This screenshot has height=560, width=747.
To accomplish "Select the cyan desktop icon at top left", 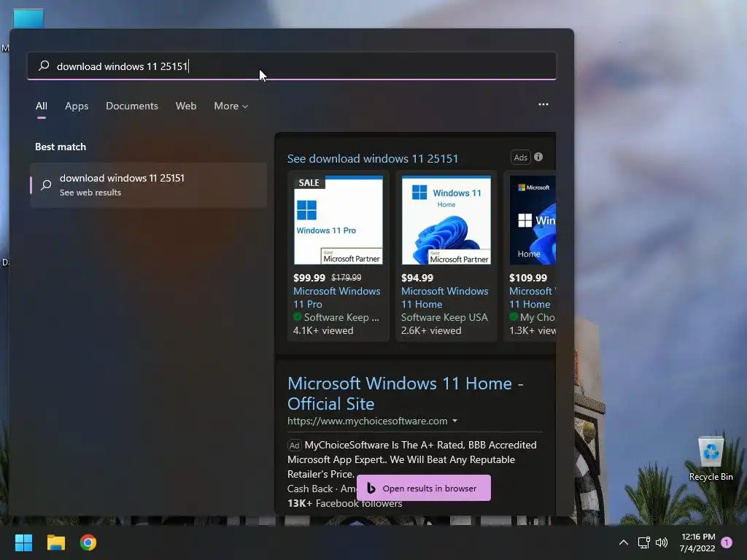I will (28, 18).
